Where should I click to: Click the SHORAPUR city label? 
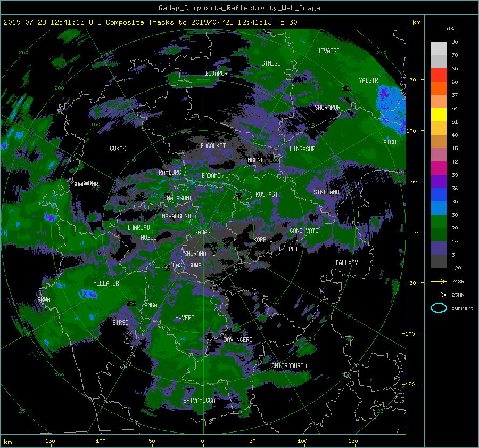[327, 108]
